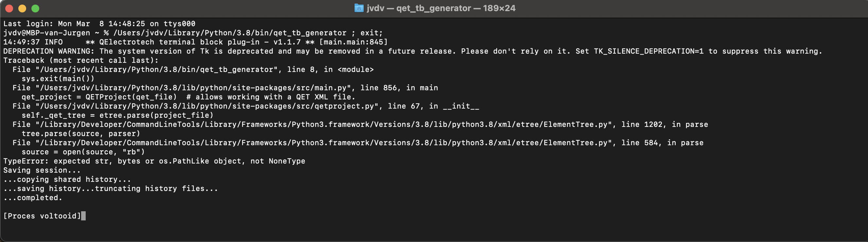Minimize the window using the yellow button
Viewport: 868px width, 242px height.
22,9
